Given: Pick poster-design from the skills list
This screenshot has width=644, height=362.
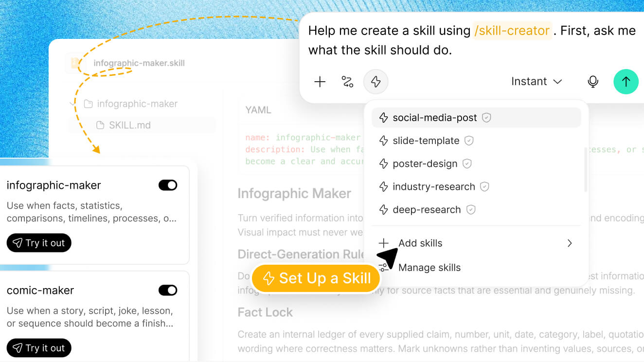Looking at the screenshot, I should 476,163.
